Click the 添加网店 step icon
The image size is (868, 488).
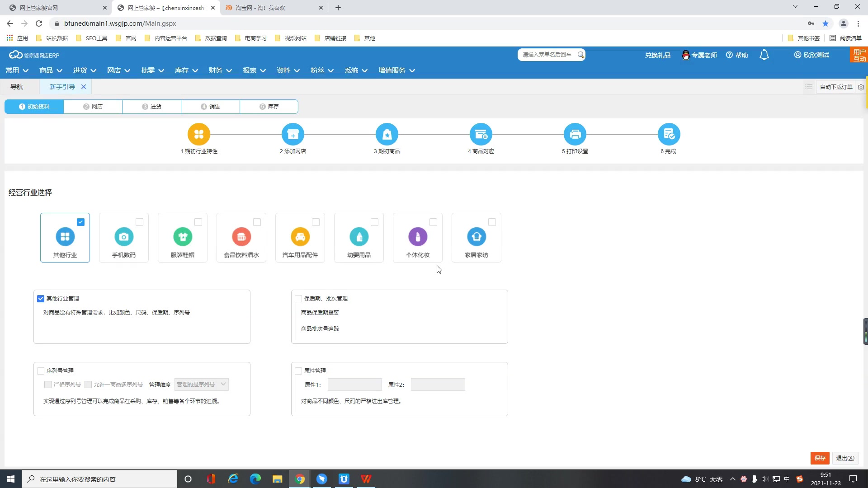293,134
